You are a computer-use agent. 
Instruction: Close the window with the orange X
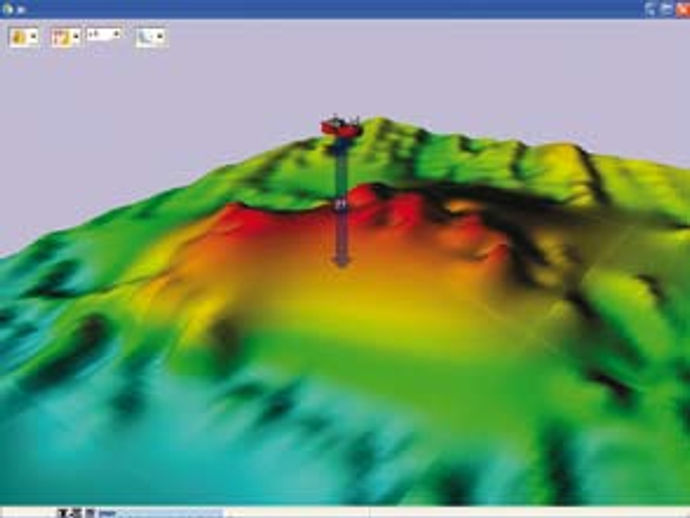(683, 9)
